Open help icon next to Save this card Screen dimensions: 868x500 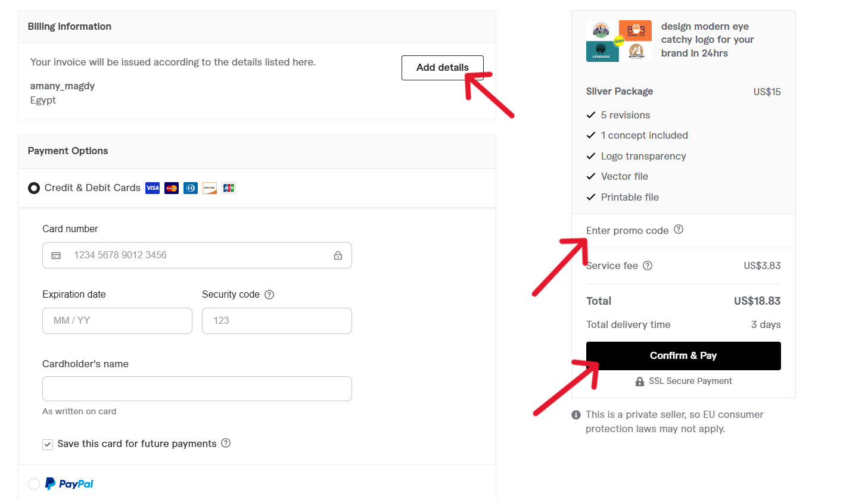coord(226,443)
